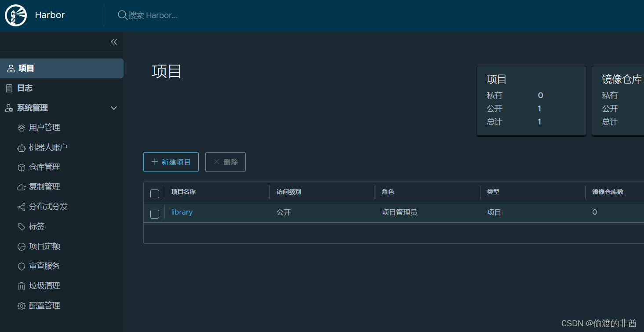Click the 审查服务 shield icon
The height and width of the screenshot is (332, 644).
click(21, 266)
